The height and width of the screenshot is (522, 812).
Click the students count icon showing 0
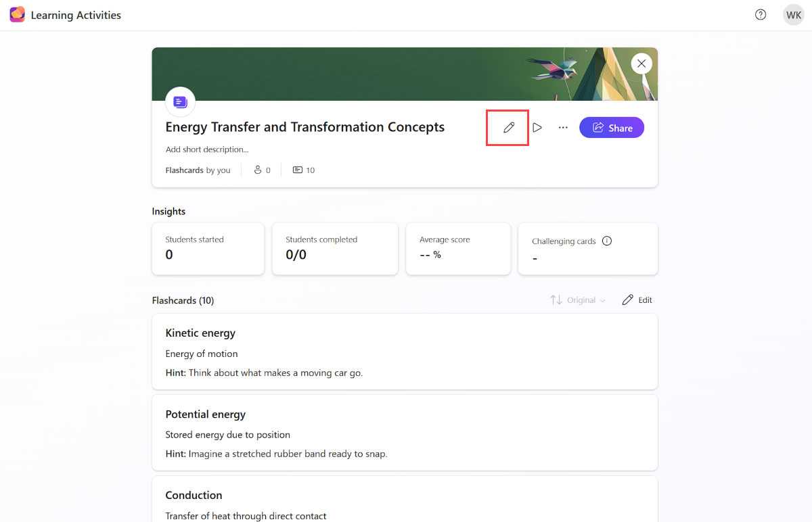click(258, 170)
